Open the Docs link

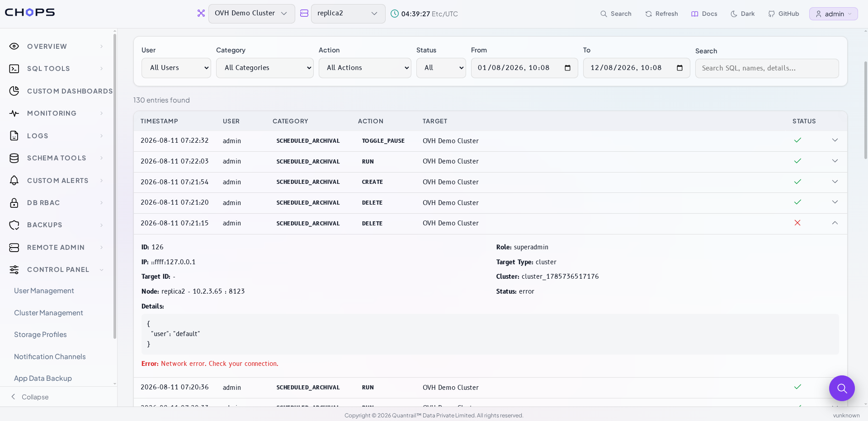(704, 14)
